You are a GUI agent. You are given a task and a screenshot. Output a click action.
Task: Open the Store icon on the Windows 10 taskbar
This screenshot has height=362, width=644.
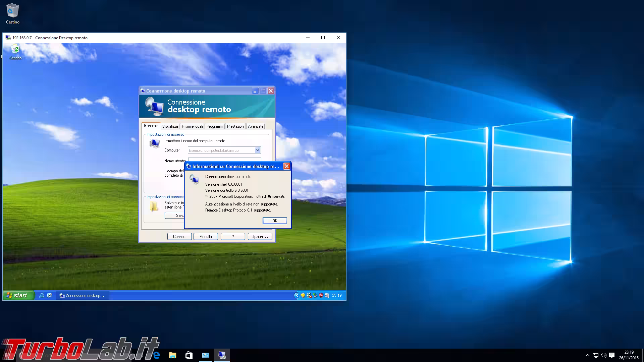tap(189, 355)
